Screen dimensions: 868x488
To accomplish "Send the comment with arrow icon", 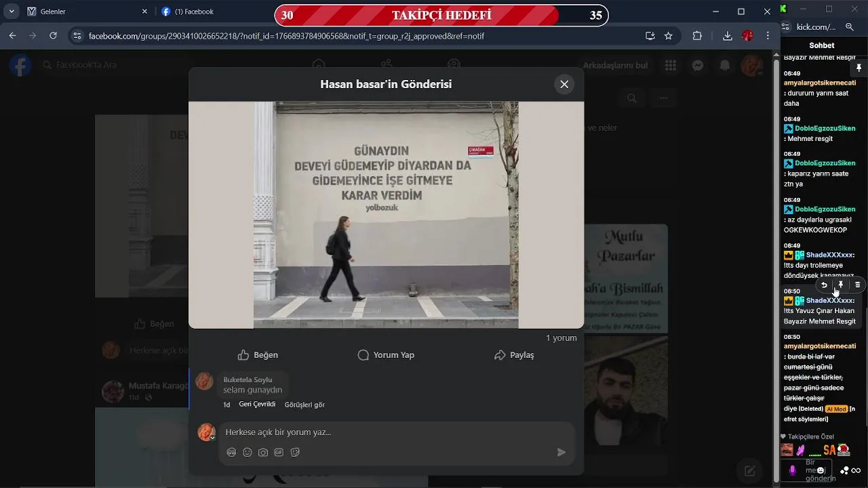I will coord(561,452).
